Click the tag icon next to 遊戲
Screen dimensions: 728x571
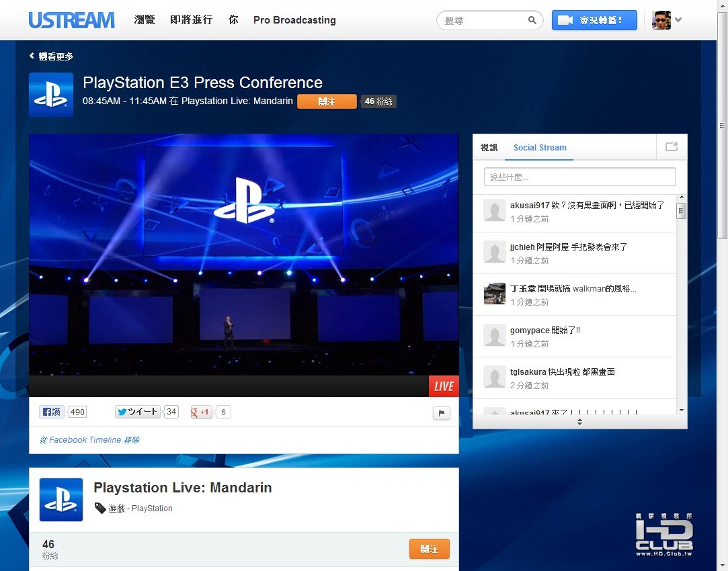pos(99,508)
